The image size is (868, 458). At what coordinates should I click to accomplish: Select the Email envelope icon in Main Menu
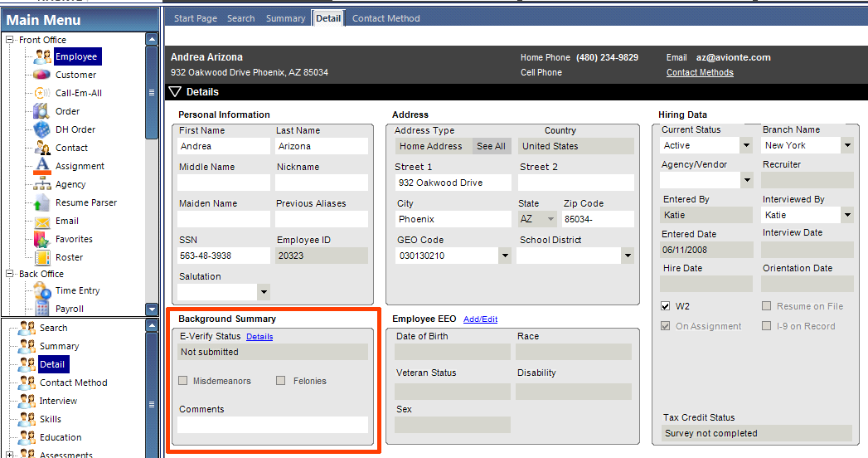point(42,222)
